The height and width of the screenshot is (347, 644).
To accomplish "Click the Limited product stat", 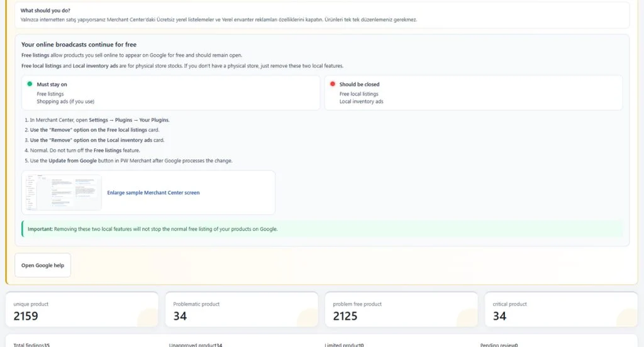I will [344, 345].
